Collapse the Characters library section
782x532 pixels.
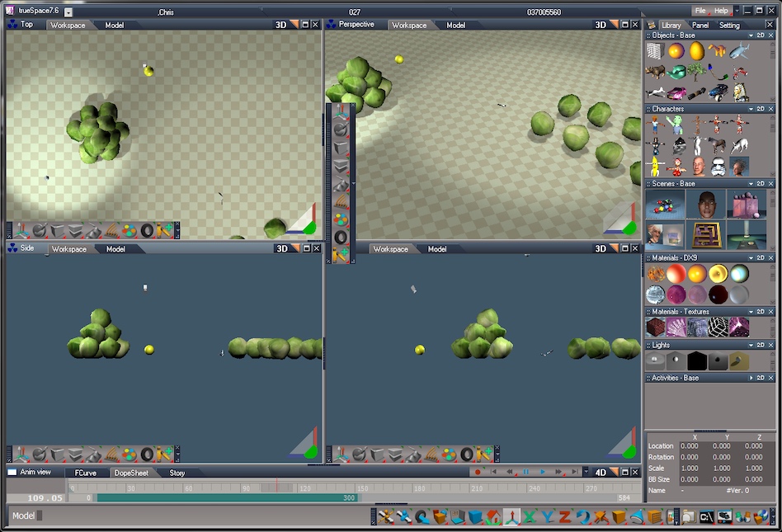[750, 109]
